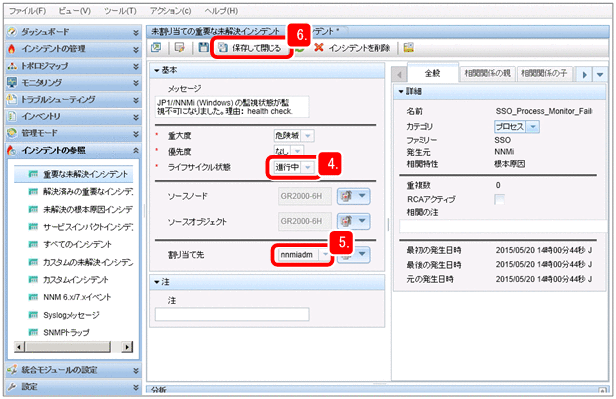
Task: Click the right tab scroll arrow
Action: pos(585,74)
